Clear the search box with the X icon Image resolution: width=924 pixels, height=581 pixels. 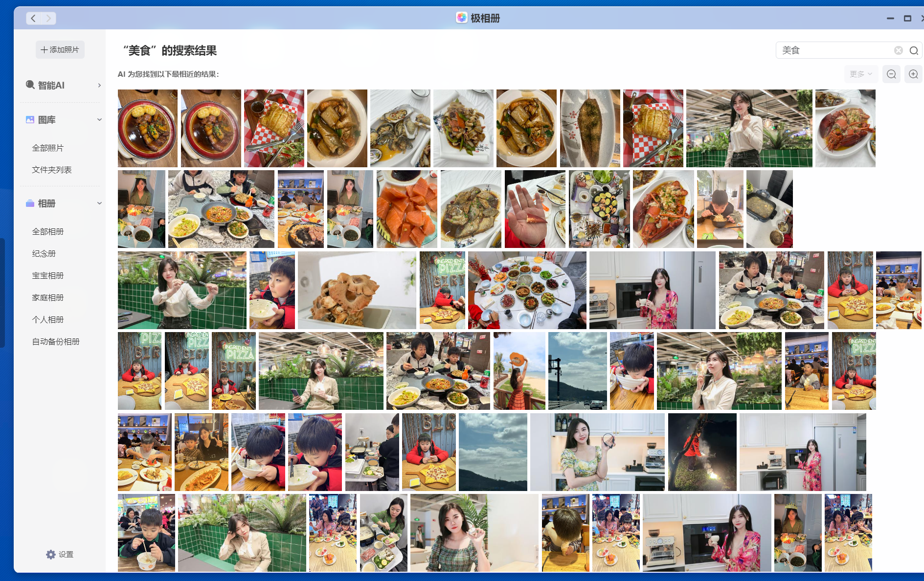[898, 50]
